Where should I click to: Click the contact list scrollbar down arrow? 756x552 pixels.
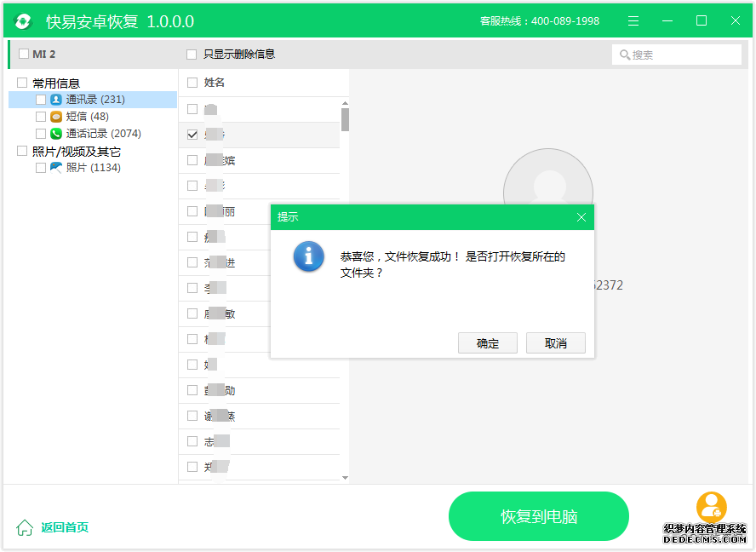345,478
